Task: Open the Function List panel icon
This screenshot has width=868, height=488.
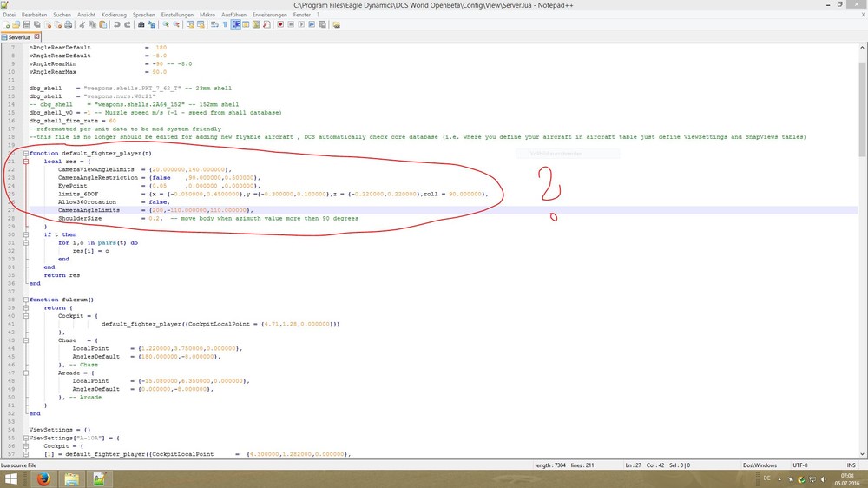Action: point(266,24)
